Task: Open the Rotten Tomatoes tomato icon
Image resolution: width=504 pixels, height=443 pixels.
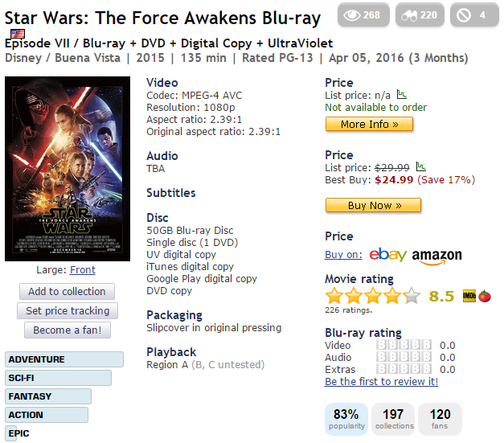Action: point(484,296)
